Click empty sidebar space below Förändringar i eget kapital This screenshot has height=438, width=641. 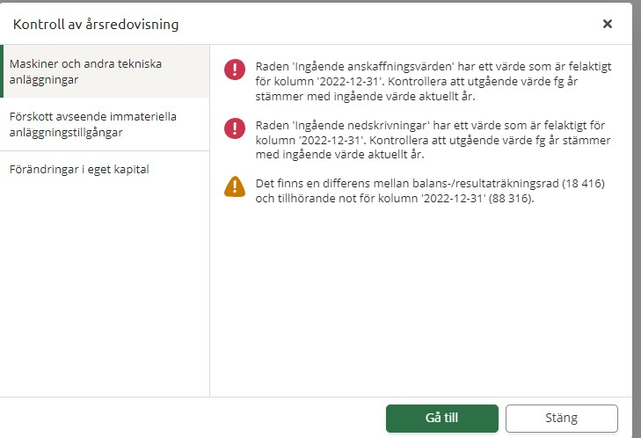(x=105, y=286)
